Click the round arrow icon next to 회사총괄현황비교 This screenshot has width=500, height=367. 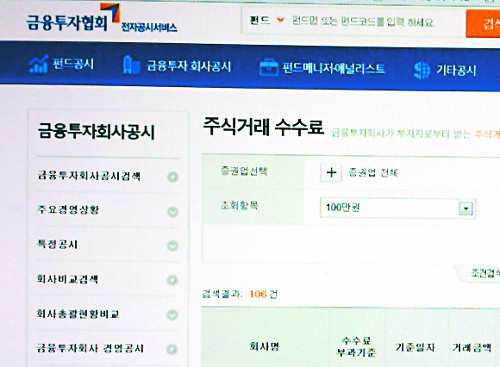pyautogui.click(x=172, y=315)
